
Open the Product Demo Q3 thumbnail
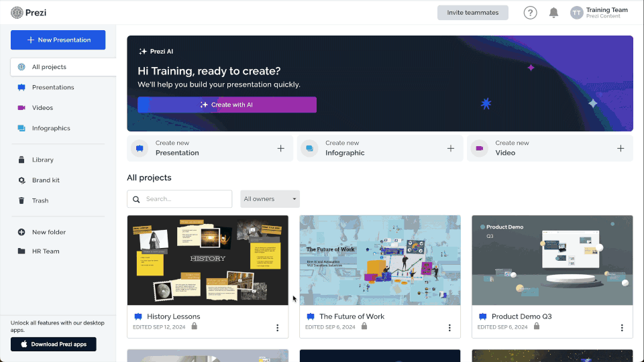pos(552,260)
